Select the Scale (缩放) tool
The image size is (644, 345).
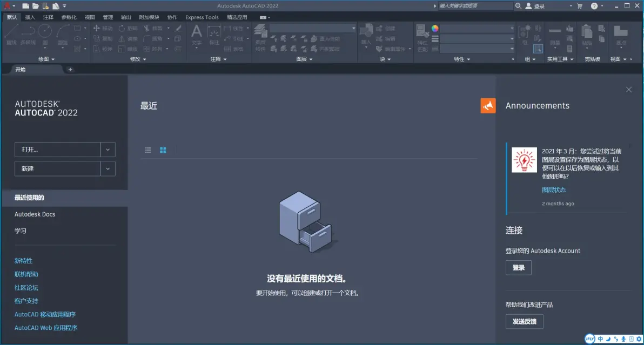tap(128, 49)
